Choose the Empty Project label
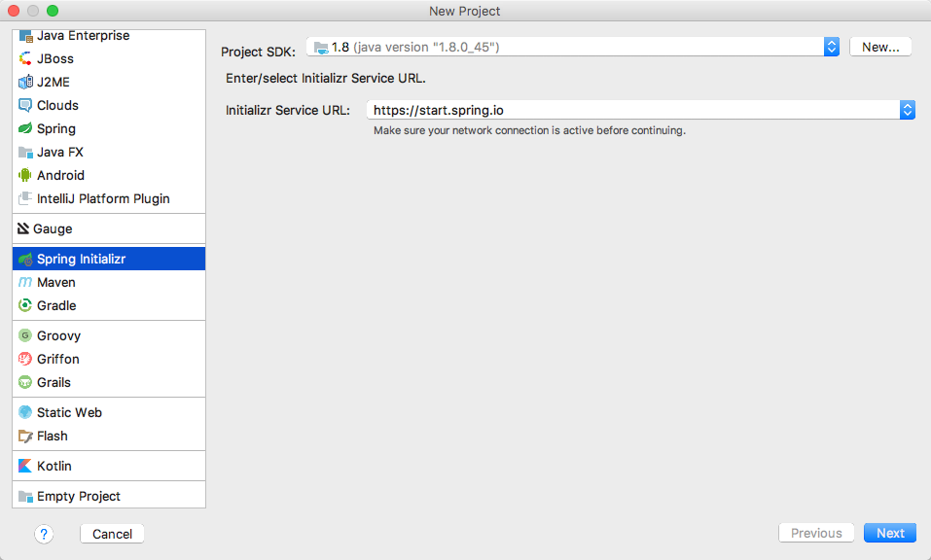This screenshot has height=560, width=931. click(79, 496)
